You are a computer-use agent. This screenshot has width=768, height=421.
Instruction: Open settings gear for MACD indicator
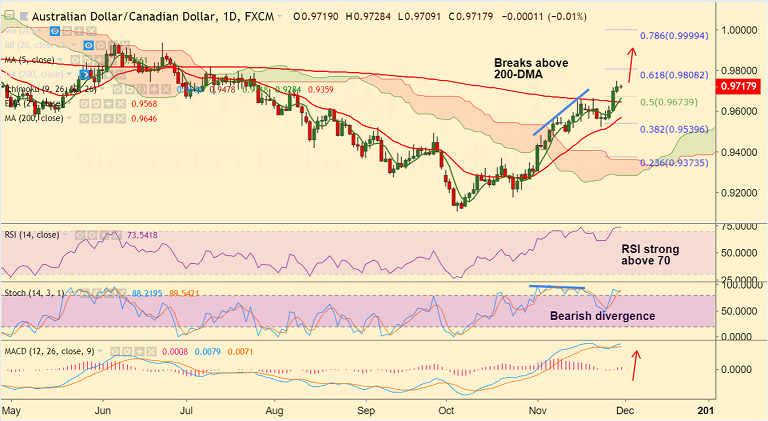127,351
